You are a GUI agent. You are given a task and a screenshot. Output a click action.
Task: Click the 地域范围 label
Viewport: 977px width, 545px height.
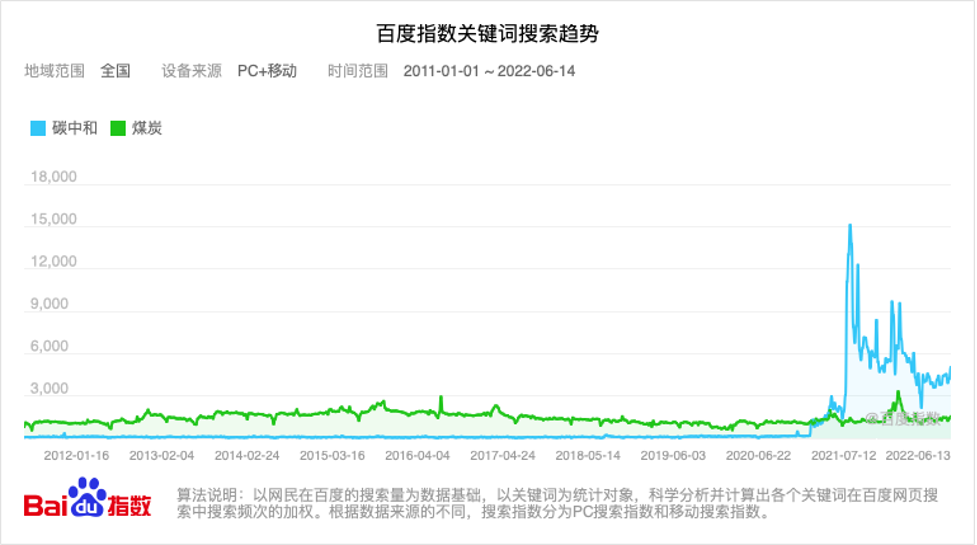(54, 71)
